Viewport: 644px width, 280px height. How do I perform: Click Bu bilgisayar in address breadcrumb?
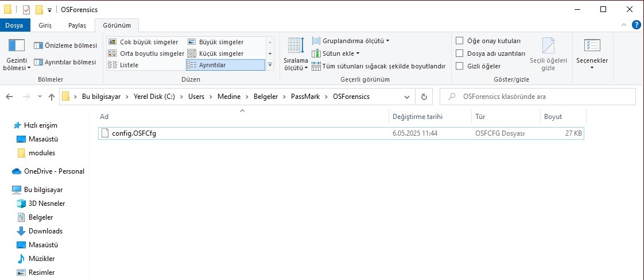[x=102, y=97]
